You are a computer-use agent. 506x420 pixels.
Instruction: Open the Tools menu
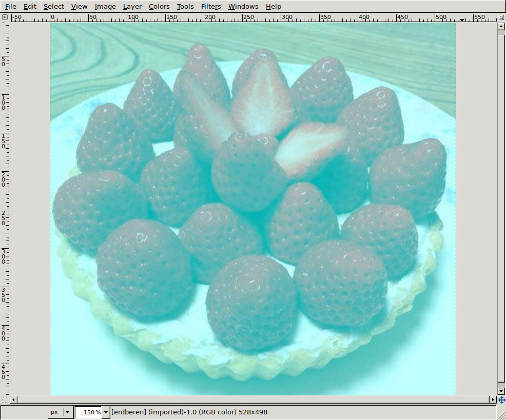[185, 6]
